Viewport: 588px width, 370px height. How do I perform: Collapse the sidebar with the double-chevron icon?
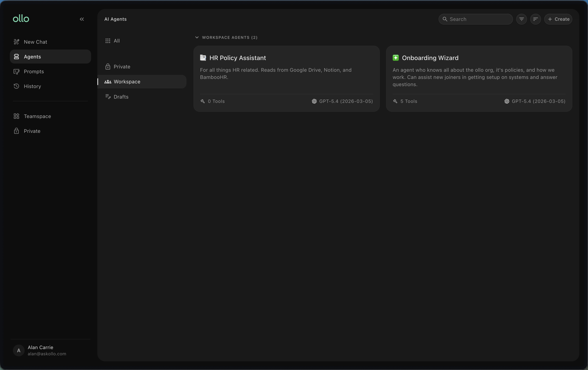tap(82, 19)
